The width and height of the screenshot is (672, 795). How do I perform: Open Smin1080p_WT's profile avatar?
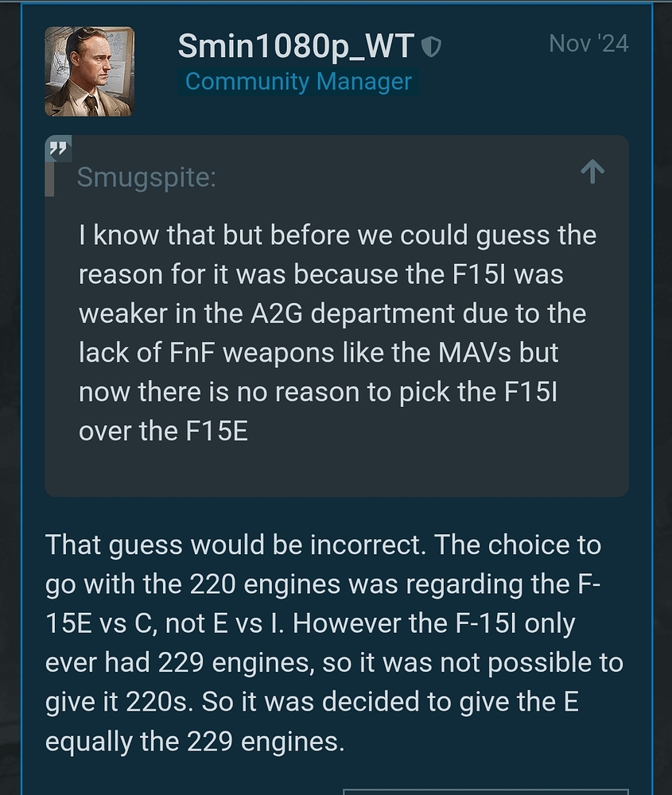pos(88,72)
